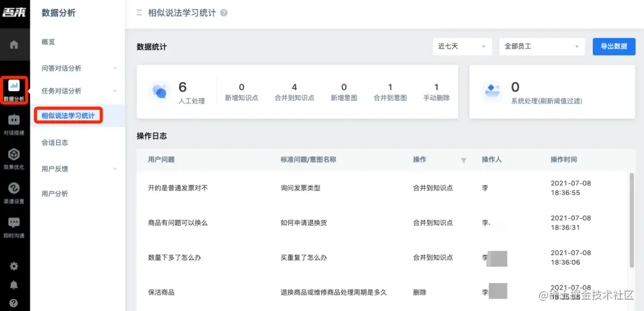
Task: Open the notifications bell icon
Action: coord(14,285)
